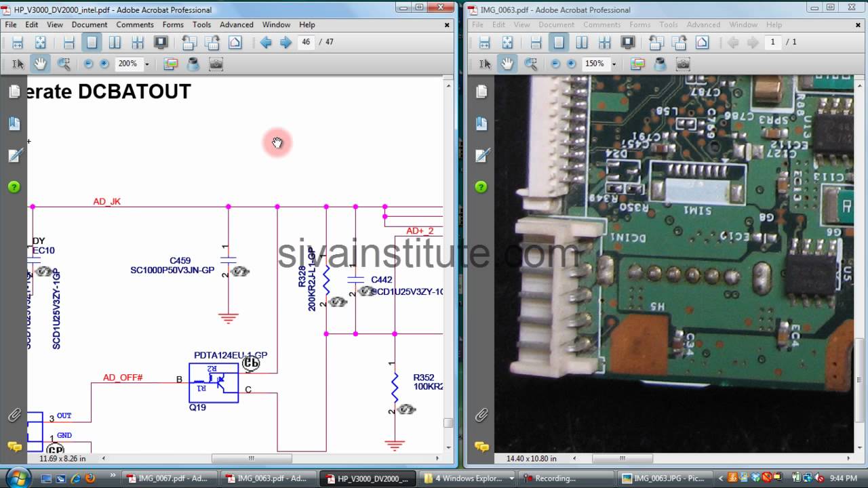
Task: Activate Hand tool in IMG_0063 window
Action: pyautogui.click(x=508, y=64)
